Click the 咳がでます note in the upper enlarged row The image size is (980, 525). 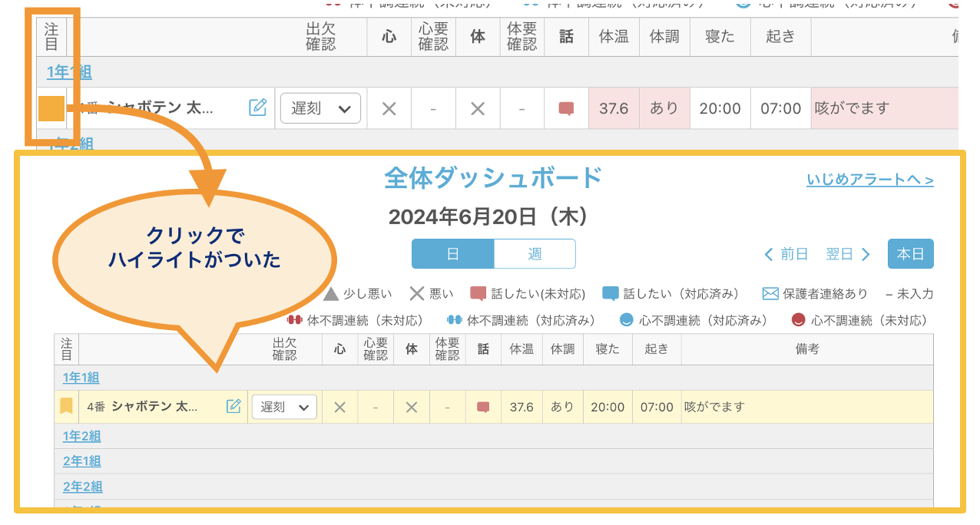click(x=852, y=108)
